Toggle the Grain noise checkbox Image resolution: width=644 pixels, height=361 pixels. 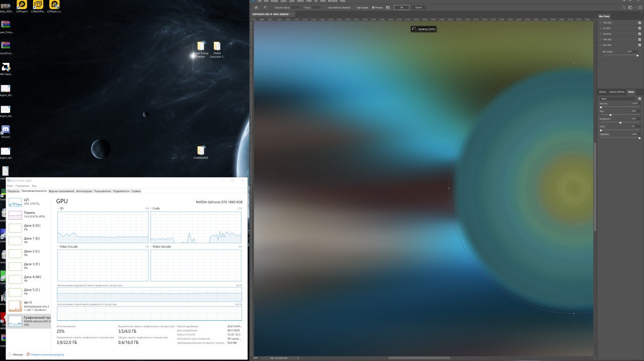pyautogui.click(x=639, y=99)
